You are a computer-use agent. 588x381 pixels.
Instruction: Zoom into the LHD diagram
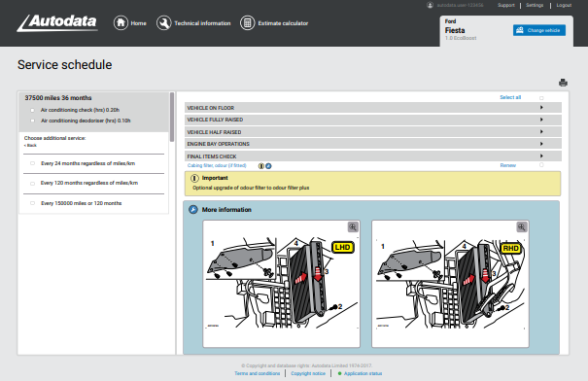click(x=353, y=226)
